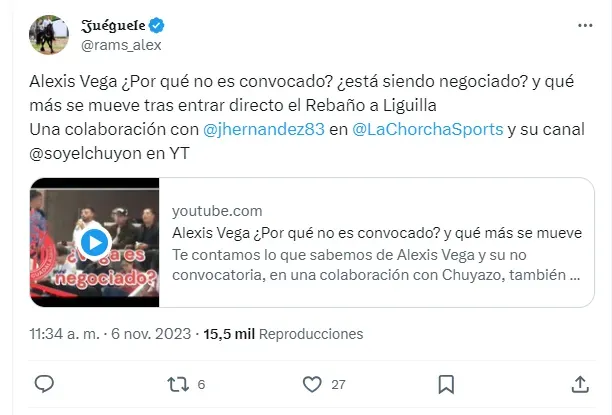612x415 pixels.
Task: Click the reply speech bubble icon
Action: (x=44, y=384)
